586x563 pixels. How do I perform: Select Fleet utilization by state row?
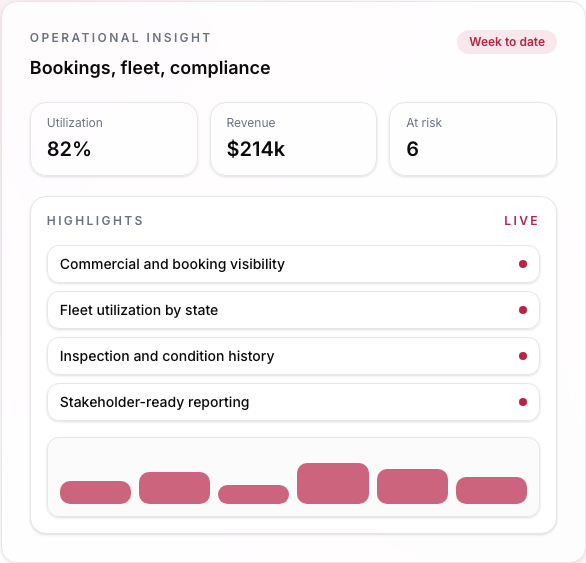(293, 310)
